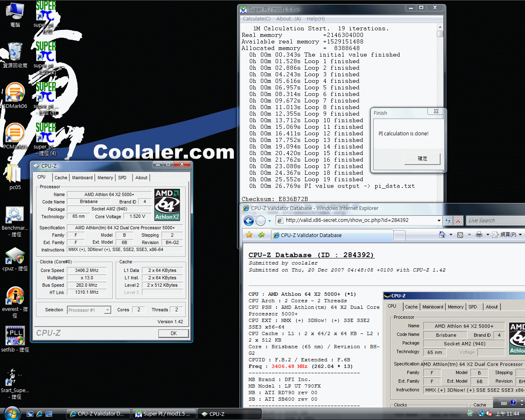Launch super_pi shortcut (2) on desktop
The image size is (525, 420).
tap(45, 58)
